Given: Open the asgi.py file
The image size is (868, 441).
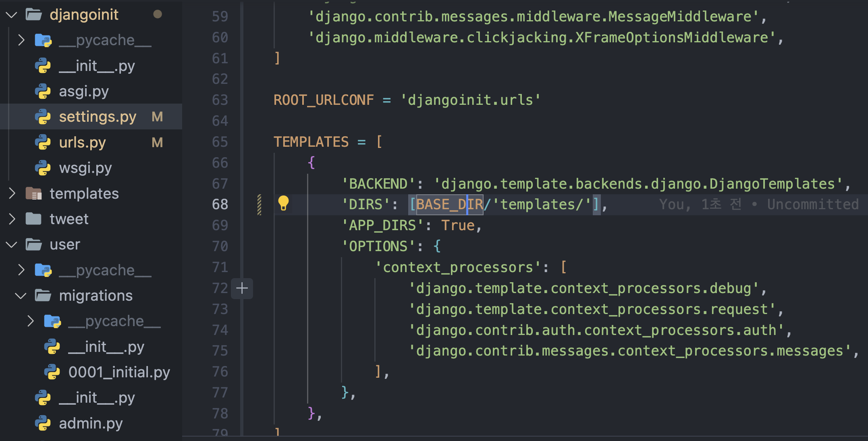Looking at the screenshot, I should [x=84, y=92].
